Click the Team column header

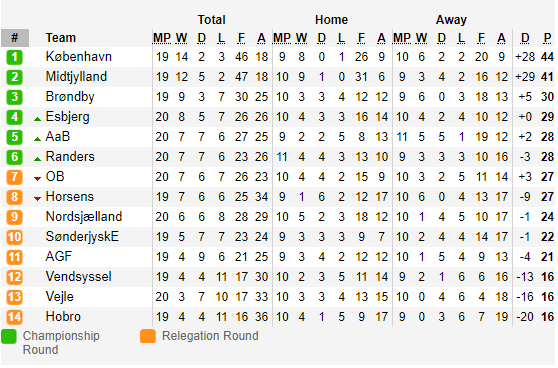pos(60,38)
